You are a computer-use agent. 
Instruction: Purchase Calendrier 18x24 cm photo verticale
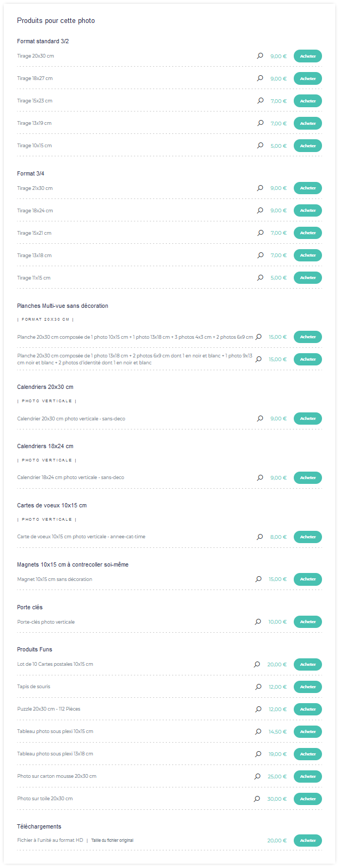click(308, 477)
